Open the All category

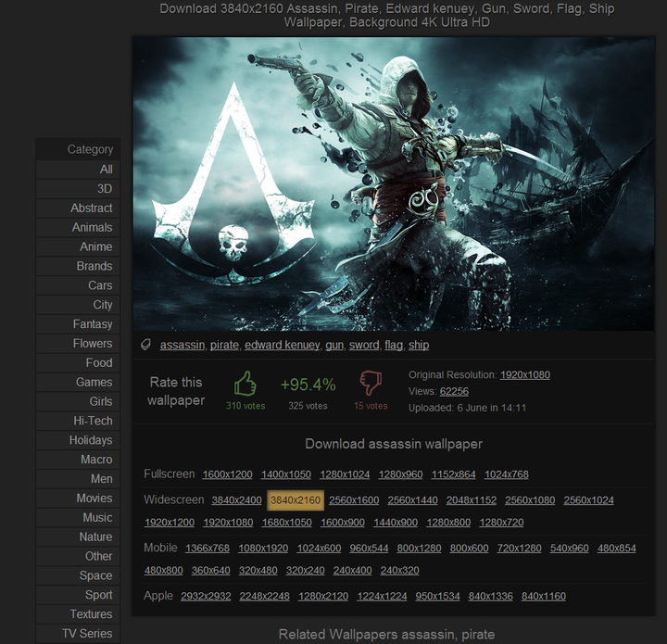tap(78, 170)
